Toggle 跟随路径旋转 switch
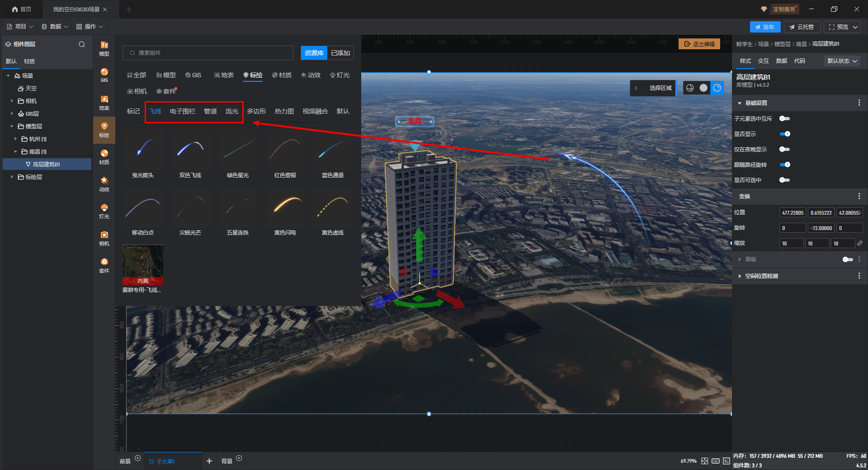The width and height of the screenshot is (868, 470). pos(785,164)
